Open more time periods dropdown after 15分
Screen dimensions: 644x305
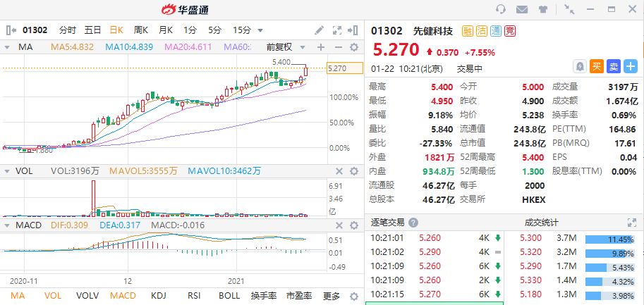(260, 30)
